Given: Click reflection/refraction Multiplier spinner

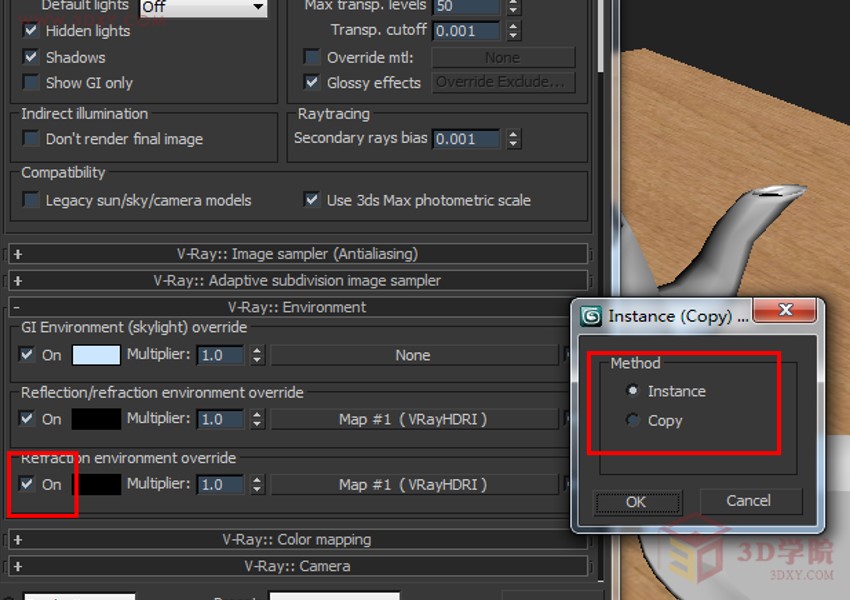Looking at the screenshot, I should tap(257, 419).
